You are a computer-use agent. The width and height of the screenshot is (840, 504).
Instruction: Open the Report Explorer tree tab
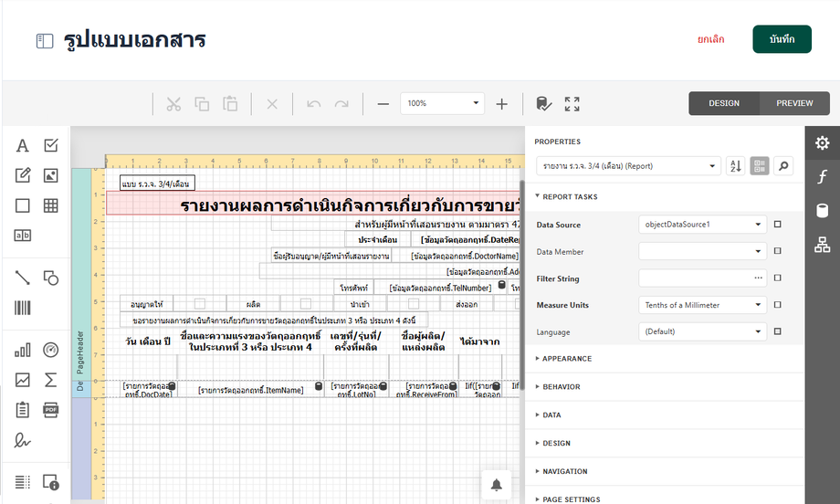point(823,245)
